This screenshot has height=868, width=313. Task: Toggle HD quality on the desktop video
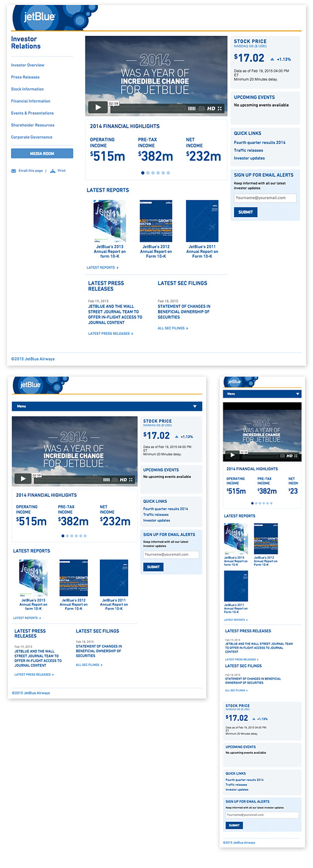[x=211, y=108]
